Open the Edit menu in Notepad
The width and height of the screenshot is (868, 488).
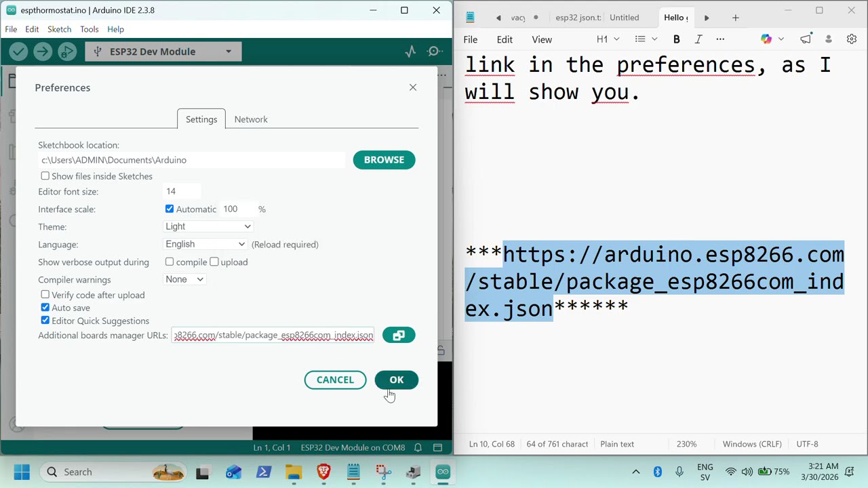pos(505,39)
